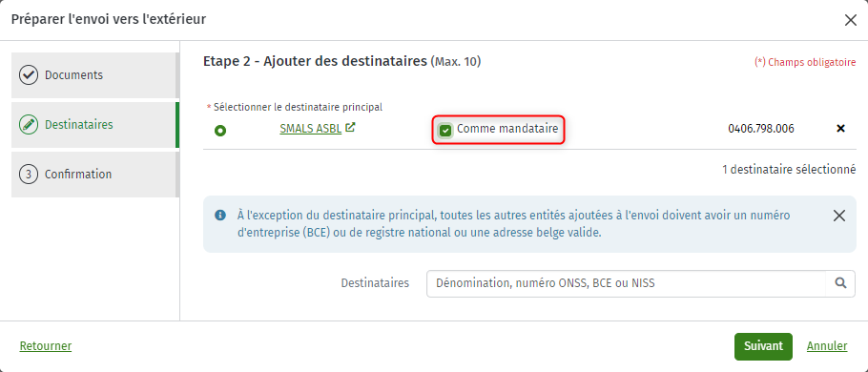Focus the Destinataires search input field
The height and width of the screenshot is (372, 868).
tap(626, 283)
